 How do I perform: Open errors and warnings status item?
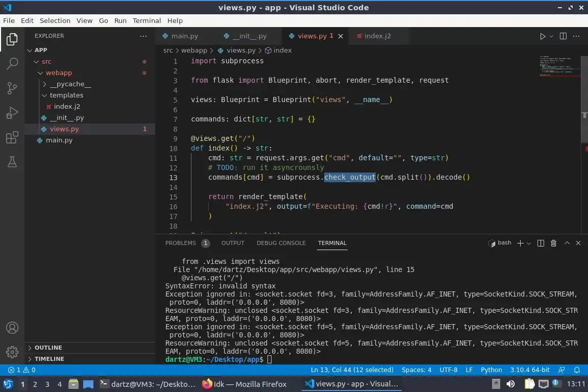(22, 370)
